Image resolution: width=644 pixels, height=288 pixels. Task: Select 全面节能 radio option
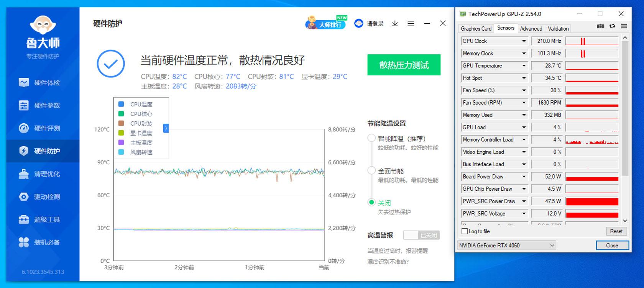pos(371,171)
